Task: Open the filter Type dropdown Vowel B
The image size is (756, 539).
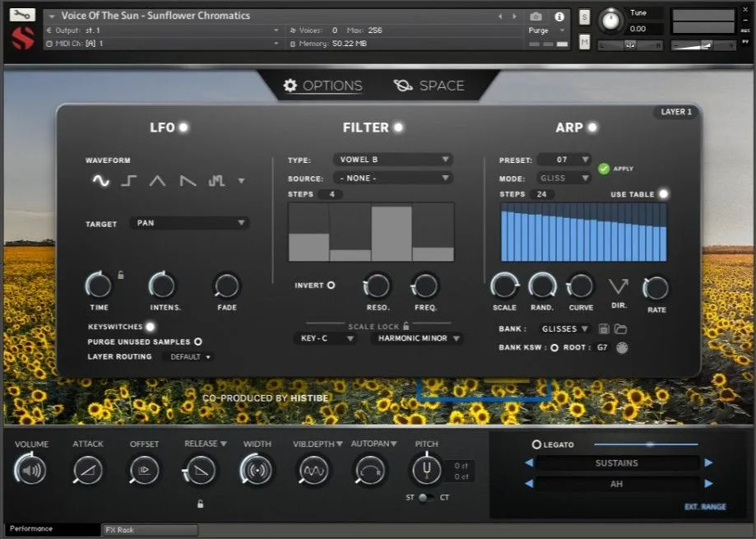Action: coord(393,160)
